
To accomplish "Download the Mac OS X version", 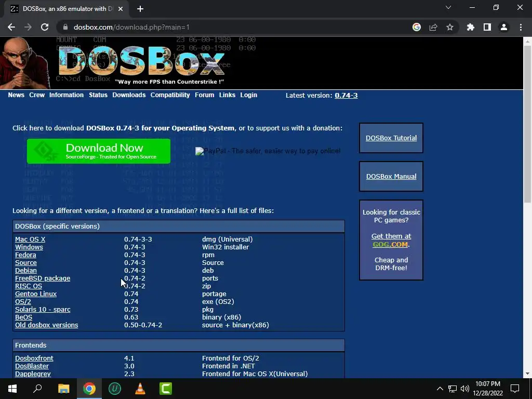I will tap(30, 239).
